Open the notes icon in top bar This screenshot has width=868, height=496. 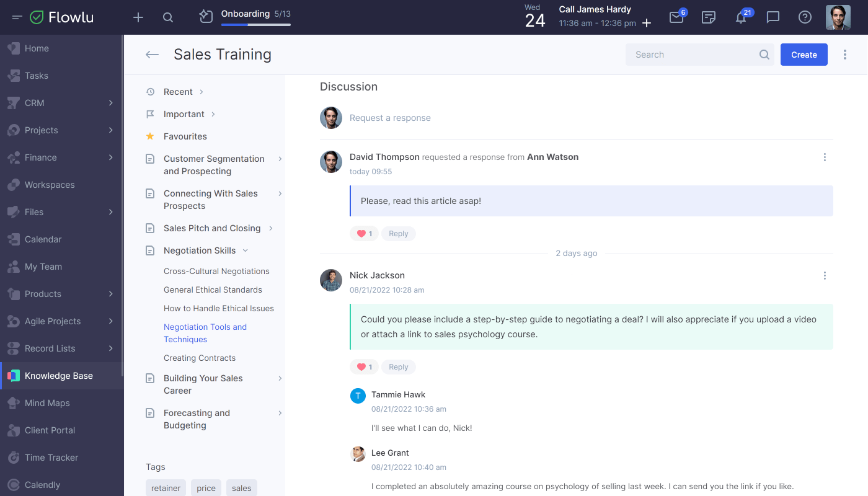(x=709, y=17)
